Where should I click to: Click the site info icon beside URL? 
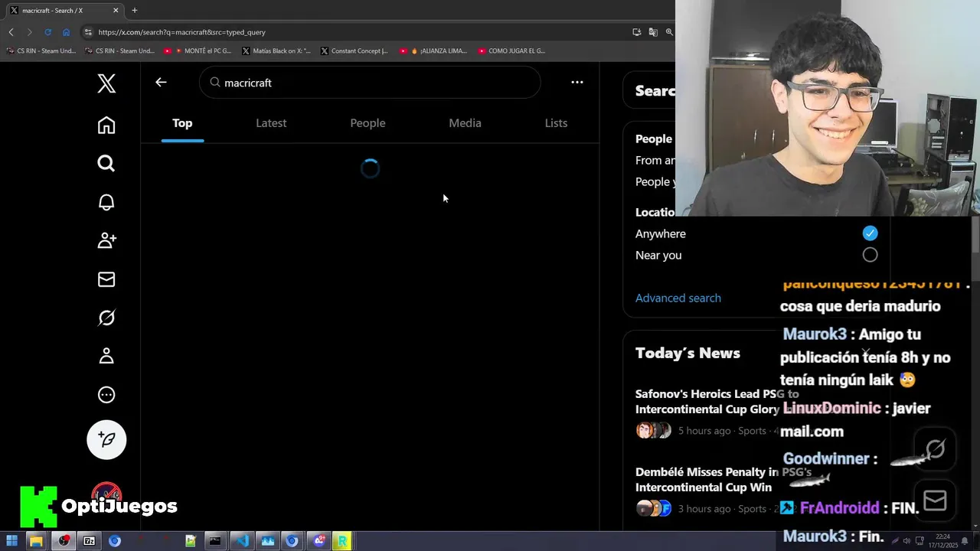88,32
